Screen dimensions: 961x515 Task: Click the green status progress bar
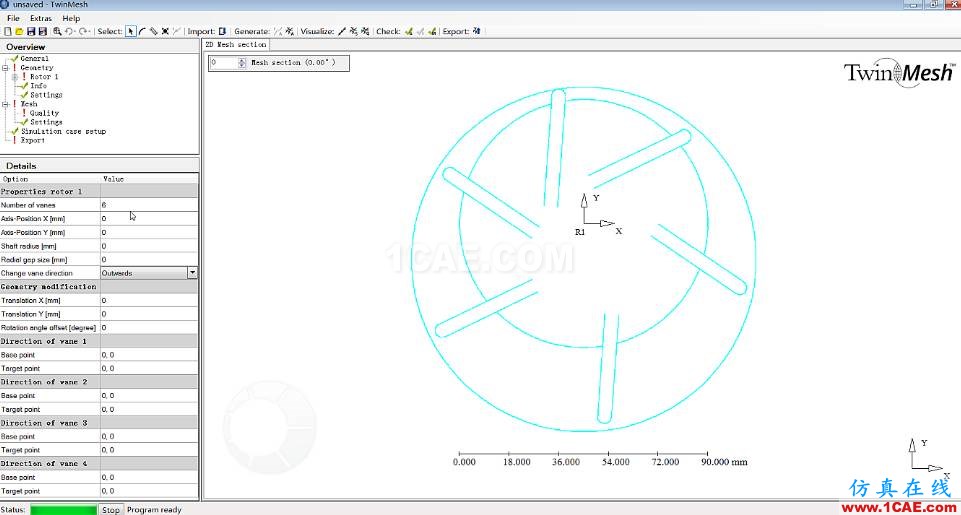pos(64,509)
